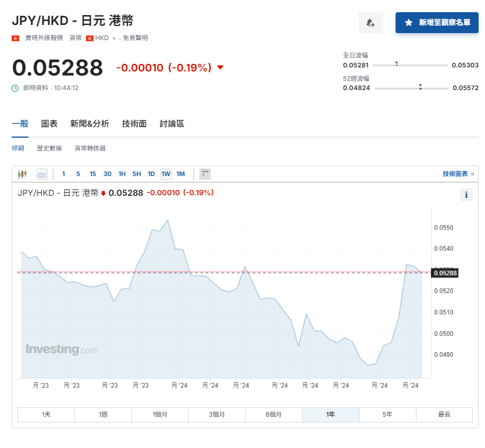485x448 pixels.
Task: Switch to the 技術面 tab
Action: [134, 124]
